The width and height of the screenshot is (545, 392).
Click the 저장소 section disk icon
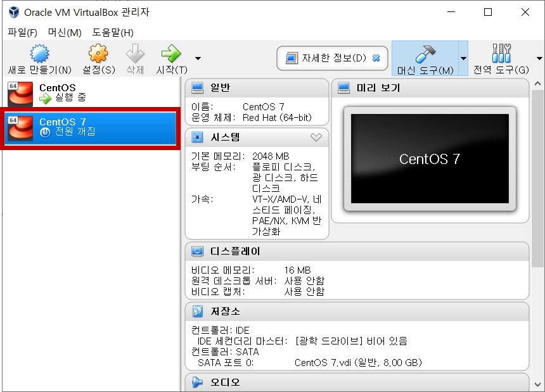tap(198, 311)
